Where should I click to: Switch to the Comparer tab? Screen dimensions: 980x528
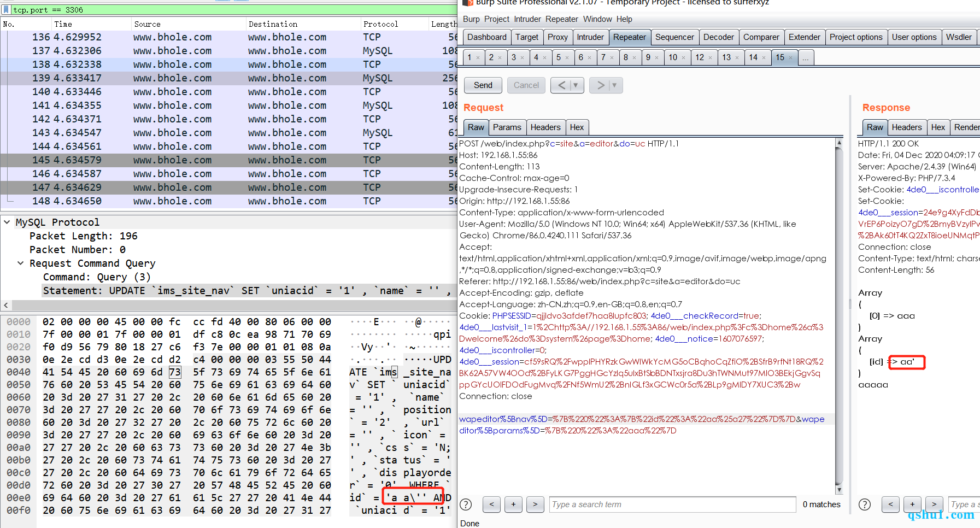point(761,37)
